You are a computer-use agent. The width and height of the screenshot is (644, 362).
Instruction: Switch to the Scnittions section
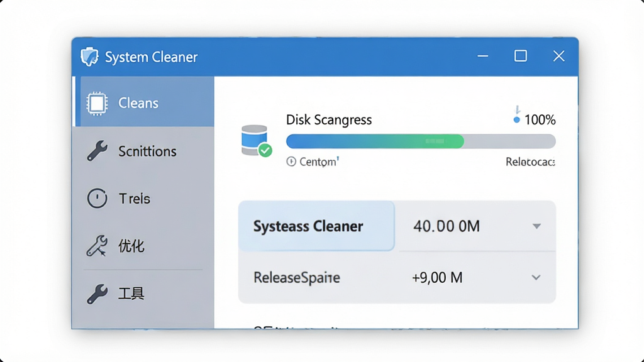144,151
